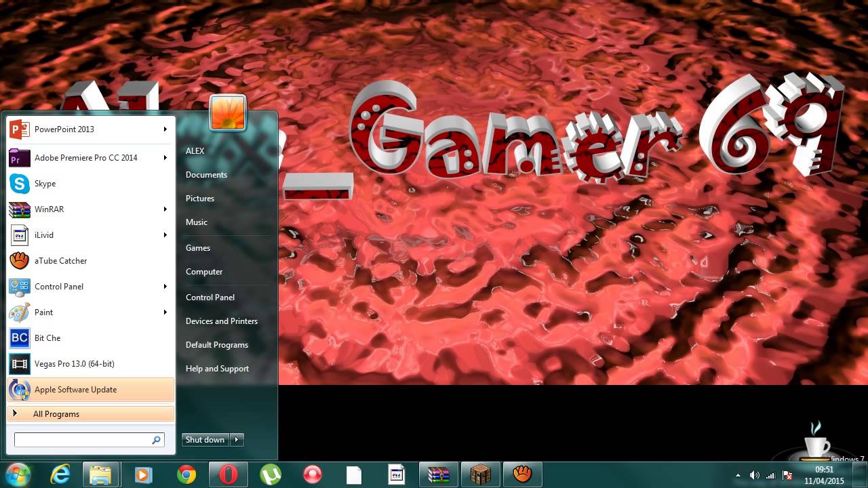Show hidden system tray icons
Viewport: 868px width, 488px height.
point(738,475)
